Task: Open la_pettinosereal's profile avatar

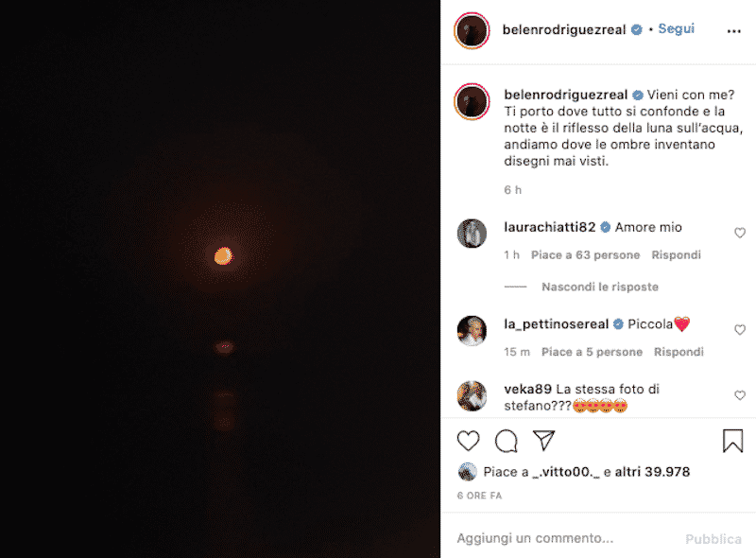Action: point(472,330)
